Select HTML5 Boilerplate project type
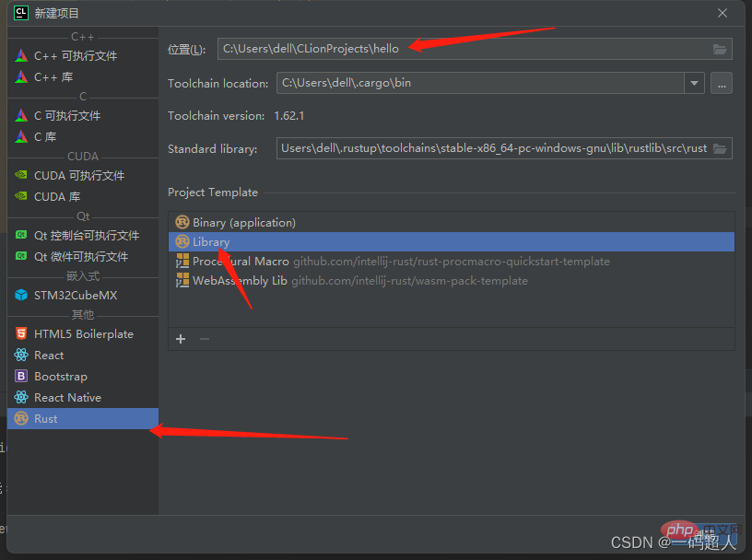Viewport: 752px width, 560px height. (x=83, y=334)
